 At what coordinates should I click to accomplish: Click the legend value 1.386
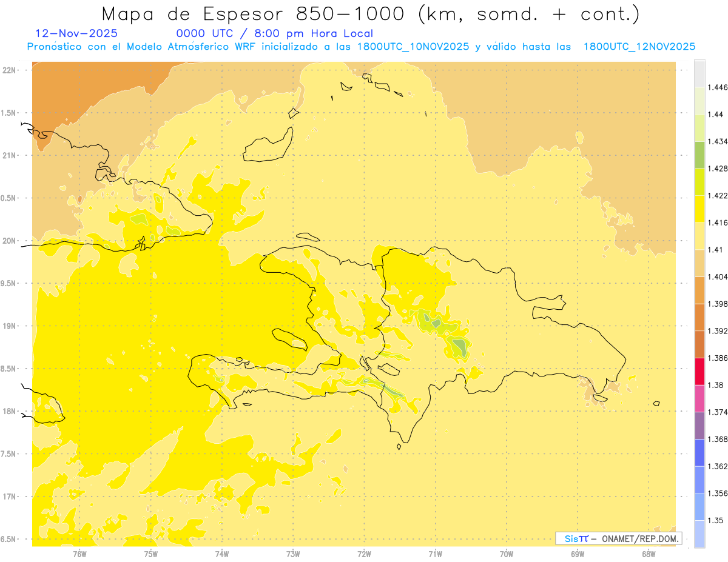point(718,358)
